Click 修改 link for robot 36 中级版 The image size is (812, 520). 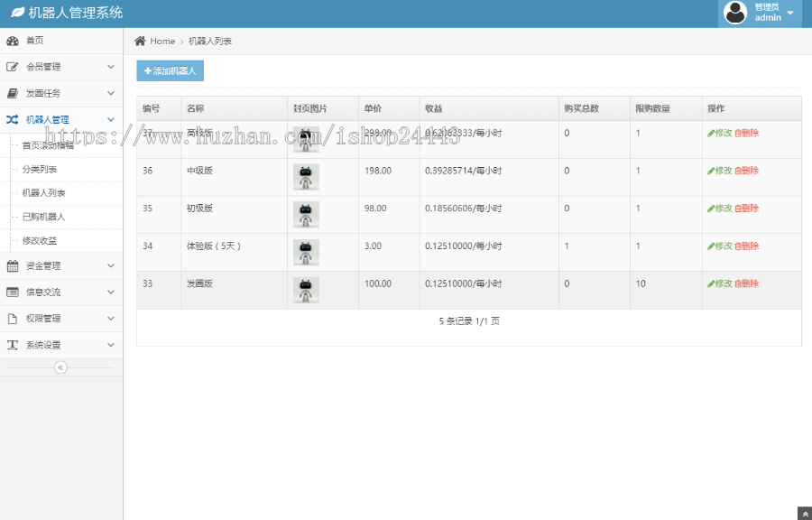click(x=720, y=171)
